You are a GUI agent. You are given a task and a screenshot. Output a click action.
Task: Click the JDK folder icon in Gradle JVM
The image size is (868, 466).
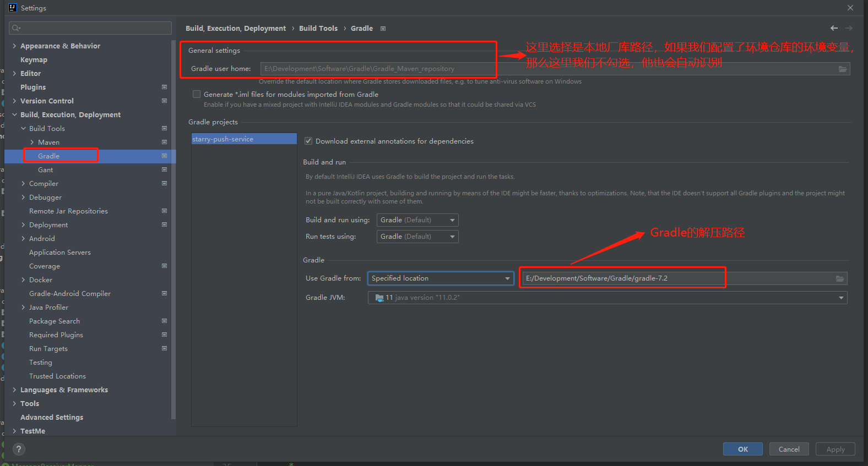[x=379, y=298]
